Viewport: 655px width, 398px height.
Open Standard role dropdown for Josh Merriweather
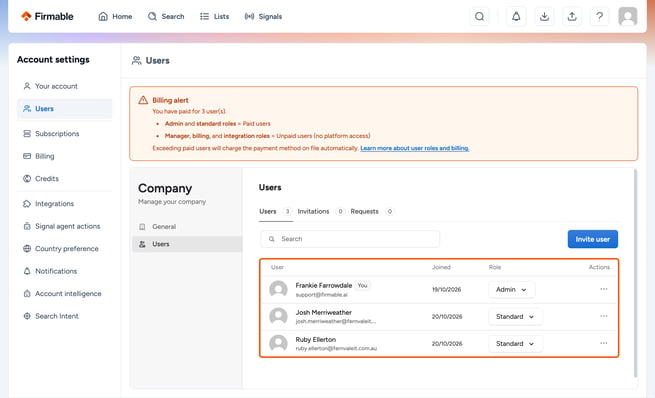(515, 317)
